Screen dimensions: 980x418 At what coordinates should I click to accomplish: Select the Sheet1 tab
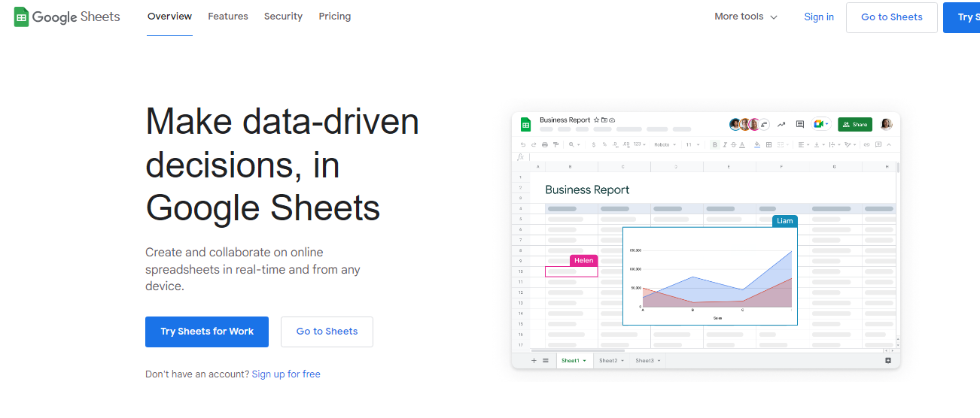pyautogui.click(x=574, y=361)
